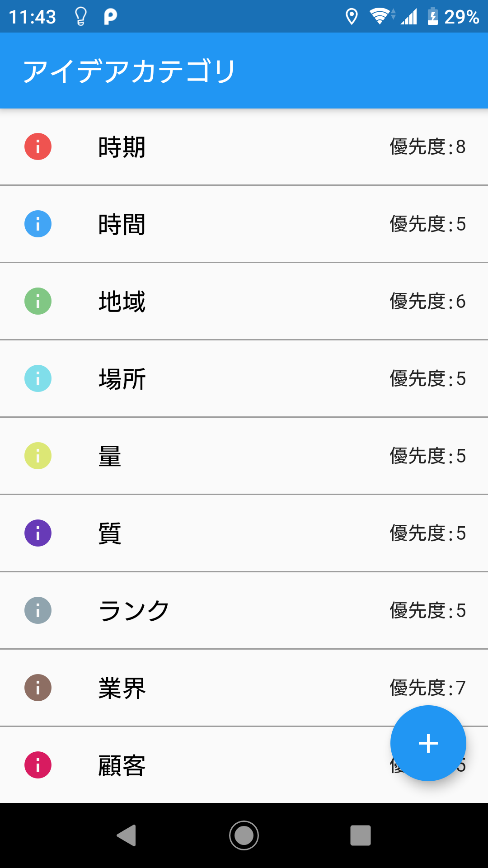The width and height of the screenshot is (488, 868).
Task: Tap the gray info icon beside ランク
Action: [38, 610]
